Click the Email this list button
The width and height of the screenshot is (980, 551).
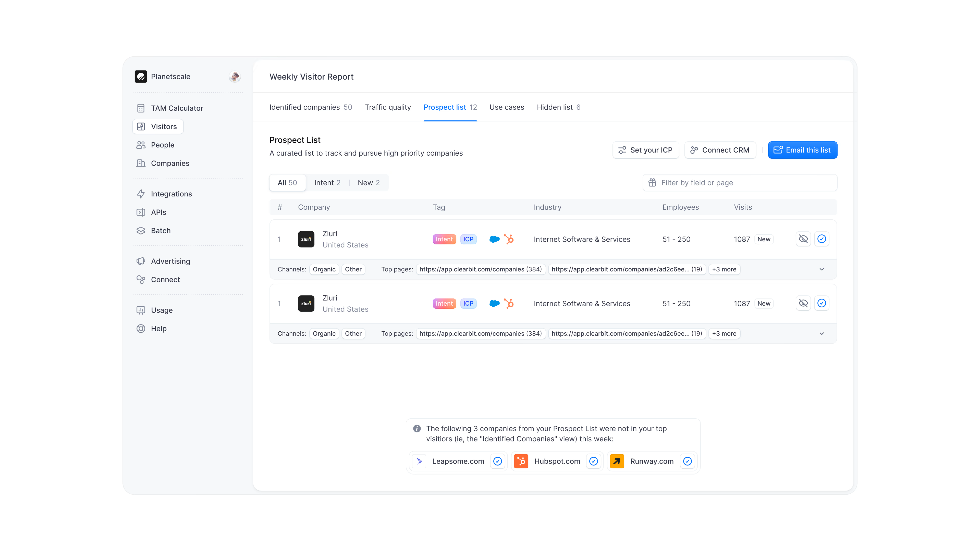(x=802, y=150)
